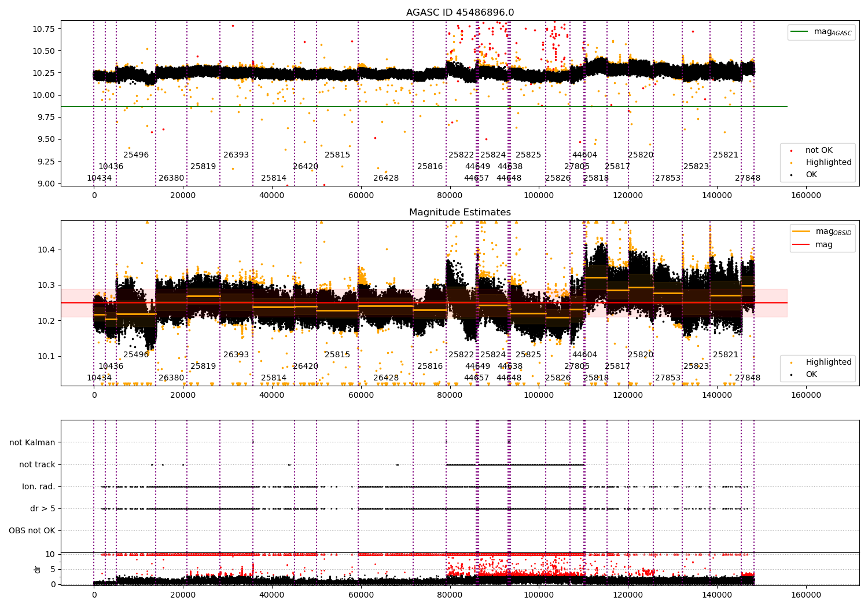The image size is (868, 608).
Task: Click OBSID label 10436 in the top plot
Action: click(x=111, y=167)
